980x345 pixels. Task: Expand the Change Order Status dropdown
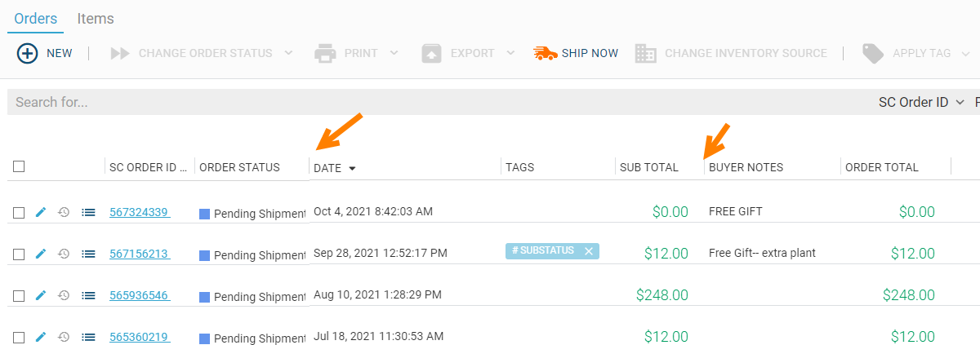pyautogui.click(x=288, y=53)
